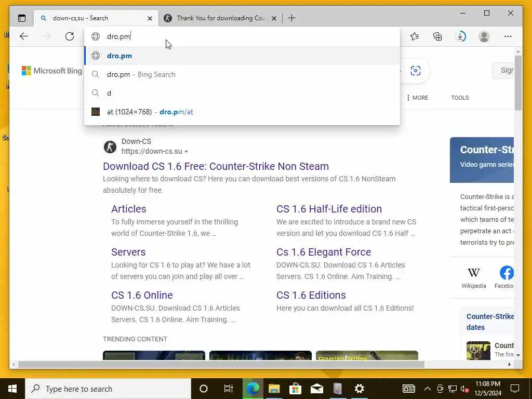Open Cortana circle icon on taskbar

pyautogui.click(x=204, y=389)
